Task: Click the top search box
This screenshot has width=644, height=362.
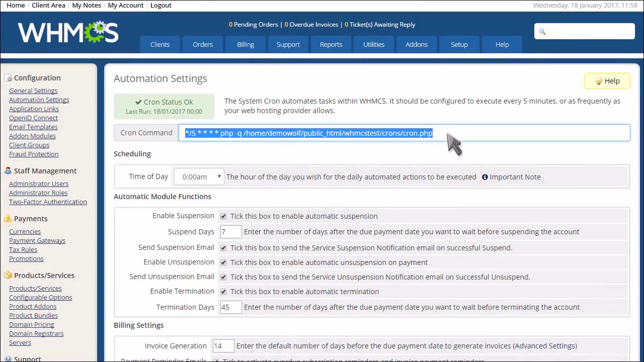Action: tap(585, 31)
